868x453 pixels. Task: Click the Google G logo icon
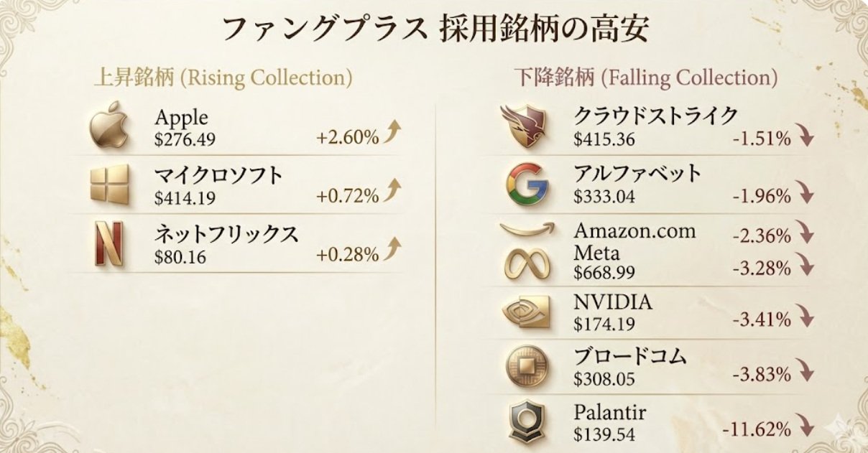[x=527, y=185]
